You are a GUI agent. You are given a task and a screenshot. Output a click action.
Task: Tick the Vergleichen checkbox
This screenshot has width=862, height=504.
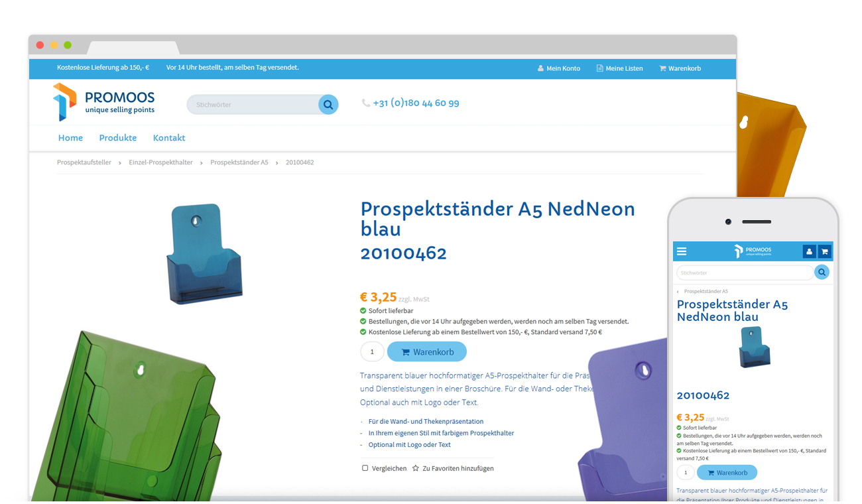(x=365, y=468)
